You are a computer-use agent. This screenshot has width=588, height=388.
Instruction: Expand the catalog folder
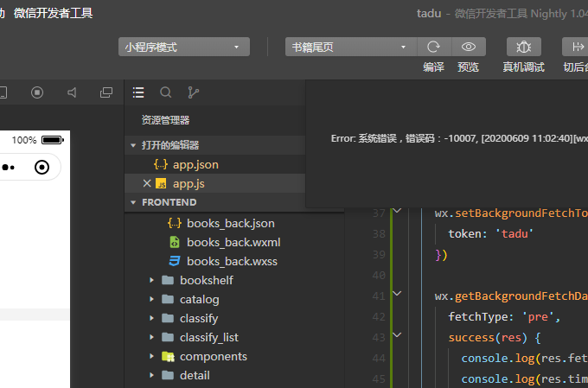click(151, 299)
